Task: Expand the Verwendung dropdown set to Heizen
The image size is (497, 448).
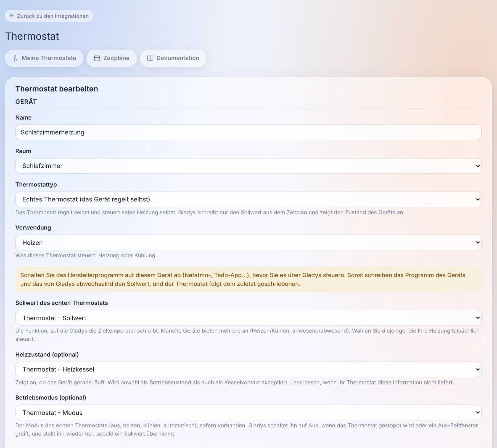Action: click(248, 242)
